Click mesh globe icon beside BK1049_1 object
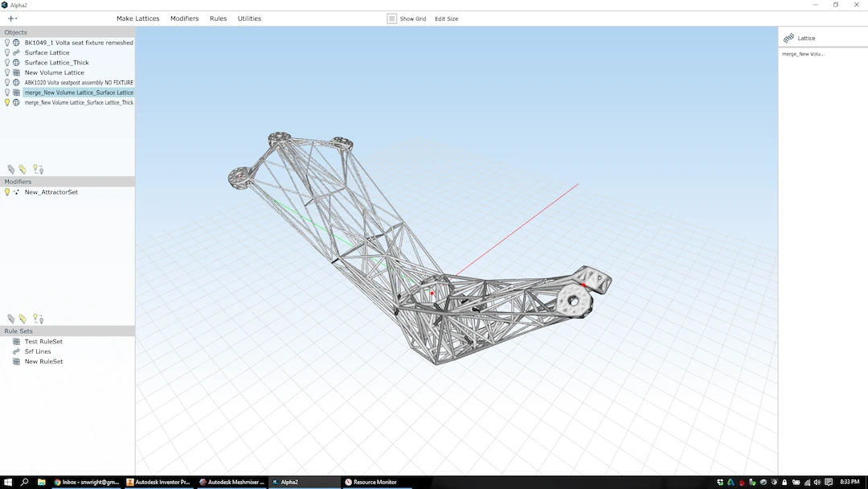This screenshot has width=868, height=489. pos(16,43)
